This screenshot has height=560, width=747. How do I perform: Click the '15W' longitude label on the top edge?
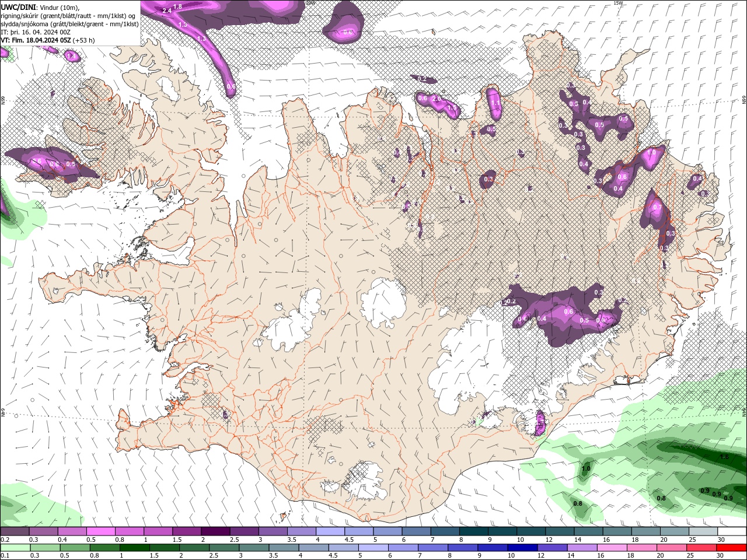tap(619, 3)
